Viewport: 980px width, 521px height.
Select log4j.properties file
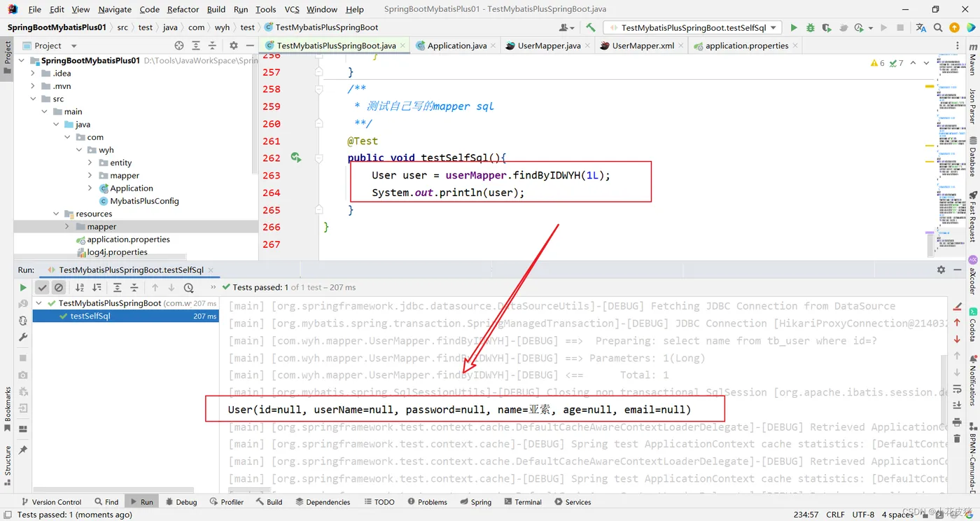[117, 252]
